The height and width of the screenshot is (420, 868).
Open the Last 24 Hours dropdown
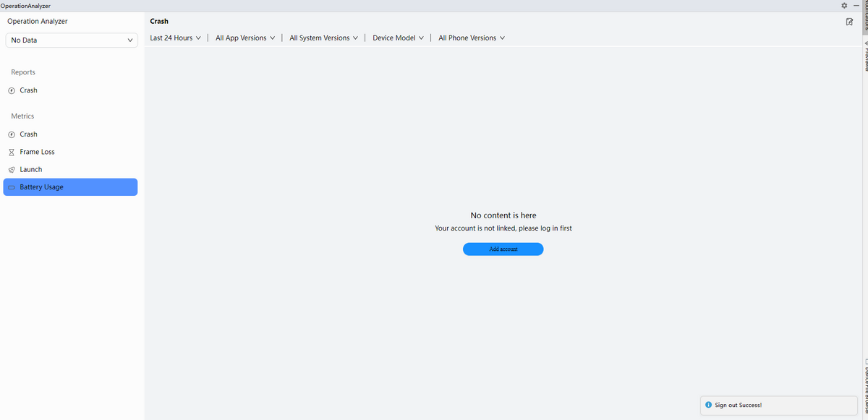click(x=175, y=38)
